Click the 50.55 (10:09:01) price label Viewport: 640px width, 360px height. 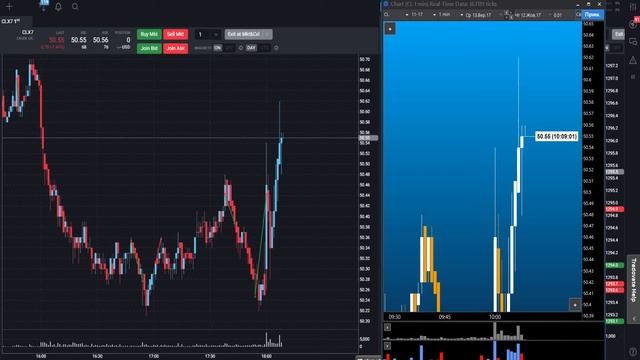557,136
